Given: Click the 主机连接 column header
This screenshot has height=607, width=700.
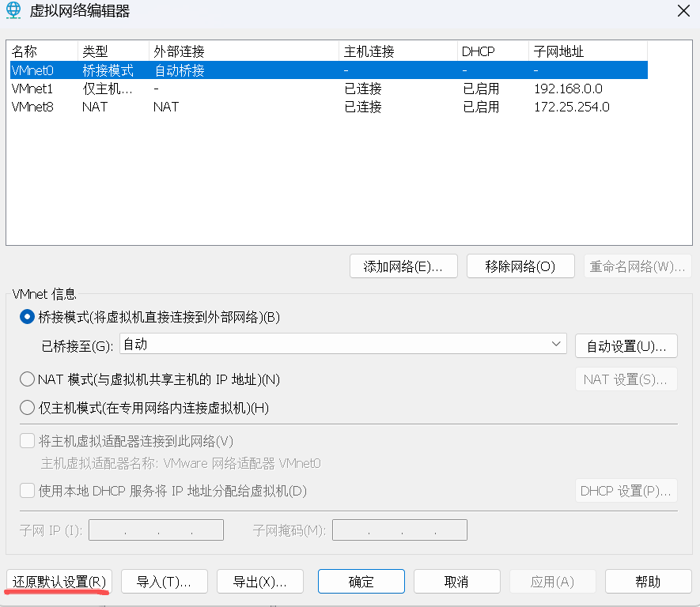Looking at the screenshot, I should point(398,51).
